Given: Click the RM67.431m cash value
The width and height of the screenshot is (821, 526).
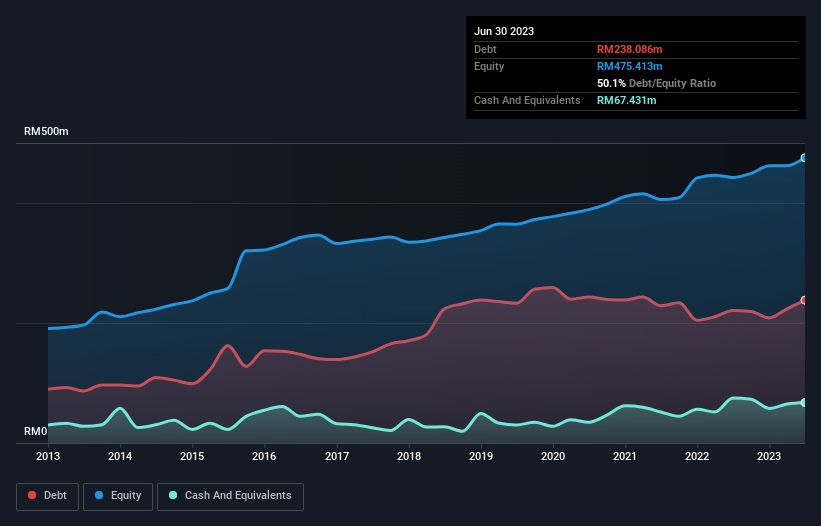Looking at the screenshot, I should point(626,100).
